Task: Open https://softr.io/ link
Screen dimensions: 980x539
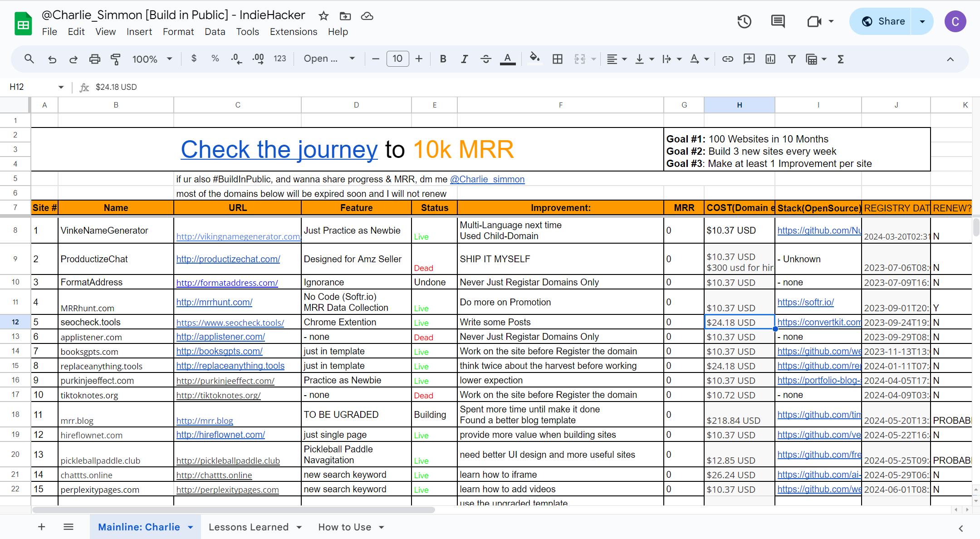Action: [x=805, y=302]
